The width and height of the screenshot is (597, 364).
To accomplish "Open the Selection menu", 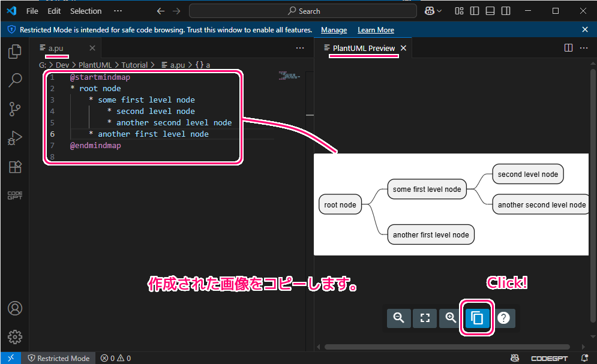I will (86, 11).
